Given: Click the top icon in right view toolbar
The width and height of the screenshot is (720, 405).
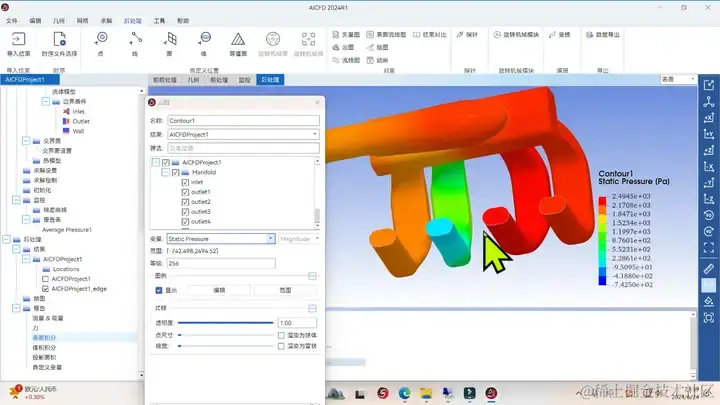Looking at the screenshot, I should click(x=709, y=85).
